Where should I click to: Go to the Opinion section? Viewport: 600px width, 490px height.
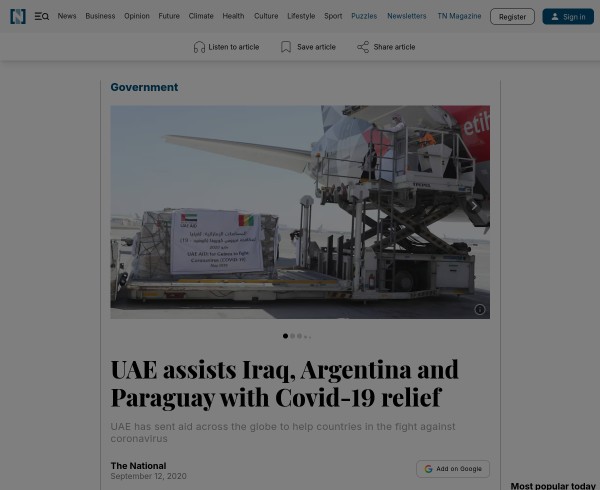137,16
